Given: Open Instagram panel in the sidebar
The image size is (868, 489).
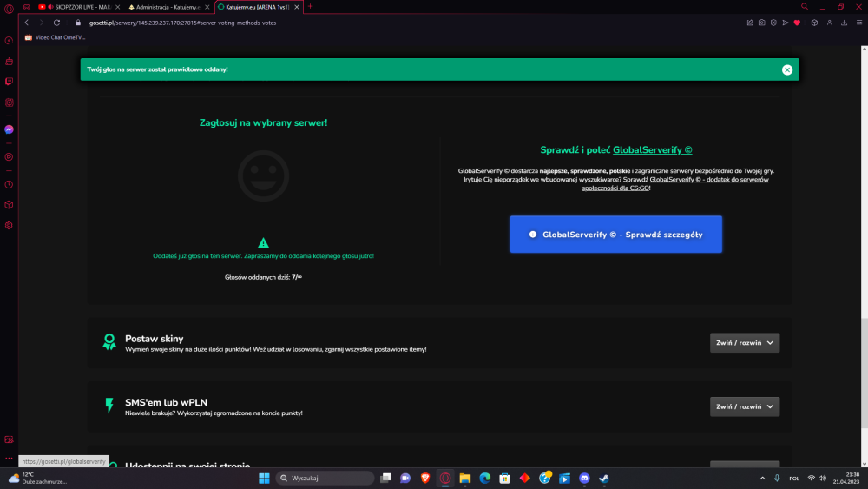Looking at the screenshot, I should (x=9, y=102).
